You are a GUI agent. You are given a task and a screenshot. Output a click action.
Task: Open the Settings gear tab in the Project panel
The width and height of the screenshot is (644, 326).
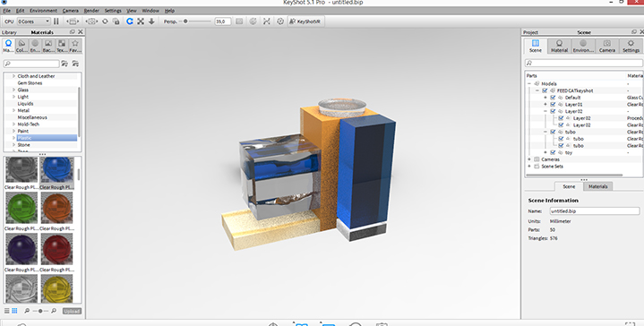pos(631,46)
